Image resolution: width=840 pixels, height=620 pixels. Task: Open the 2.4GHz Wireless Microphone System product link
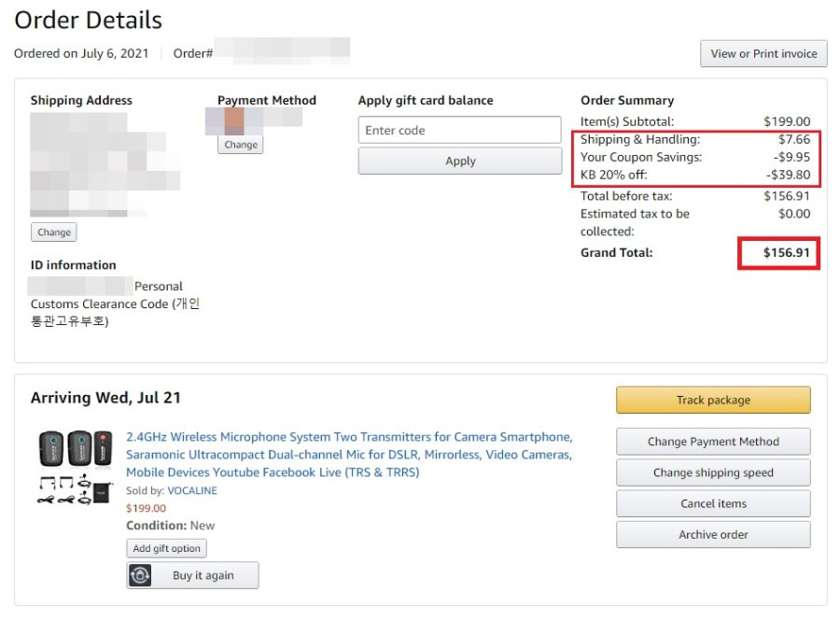(349, 455)
